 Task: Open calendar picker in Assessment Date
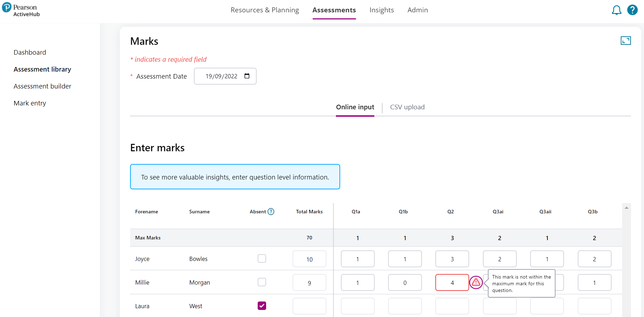[247, 76]
